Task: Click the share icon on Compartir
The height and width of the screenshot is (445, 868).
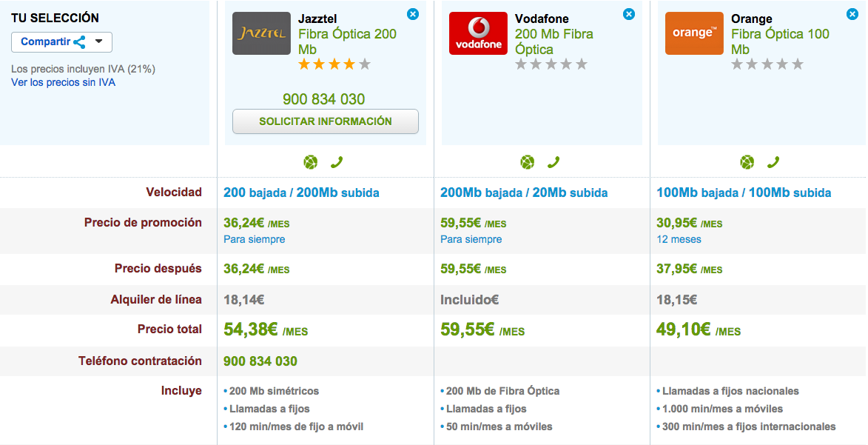Action: tap(80, 42)
